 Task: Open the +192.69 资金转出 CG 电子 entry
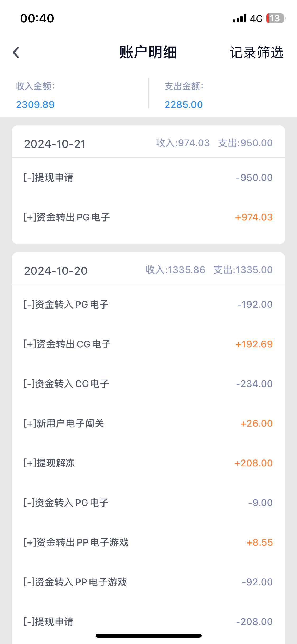pos(148,344)
